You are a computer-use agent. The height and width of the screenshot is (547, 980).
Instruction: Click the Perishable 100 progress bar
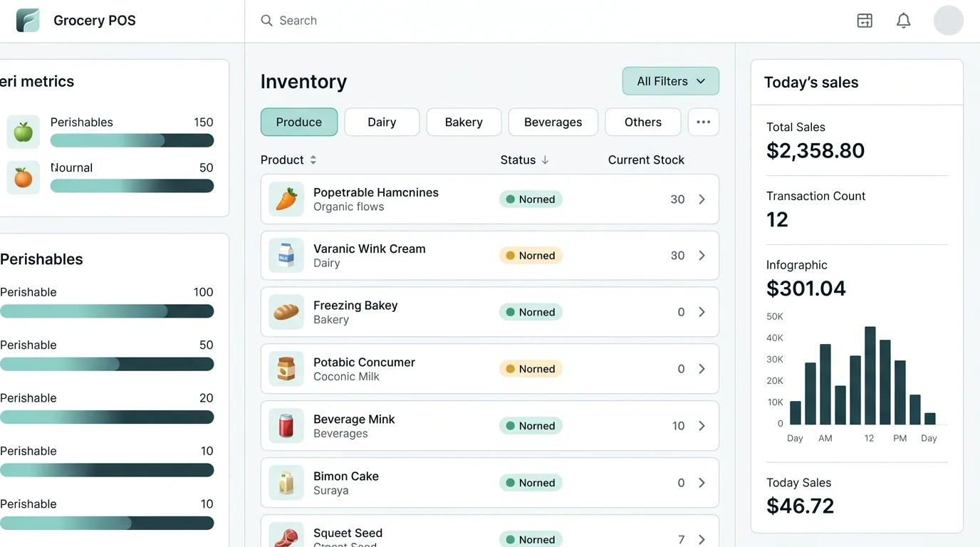click(107, 311)
